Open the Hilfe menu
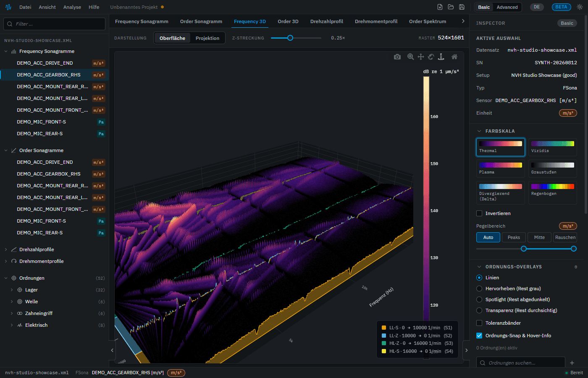Image resolution: width=588 pixels, height=378 pixels. 94,7
